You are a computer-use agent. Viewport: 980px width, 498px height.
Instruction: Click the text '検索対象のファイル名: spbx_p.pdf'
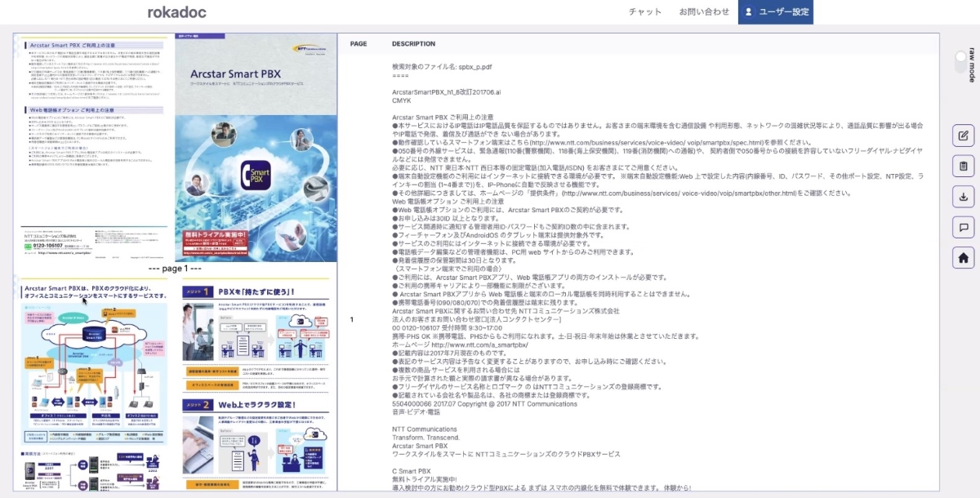click(x=442, y=67)
